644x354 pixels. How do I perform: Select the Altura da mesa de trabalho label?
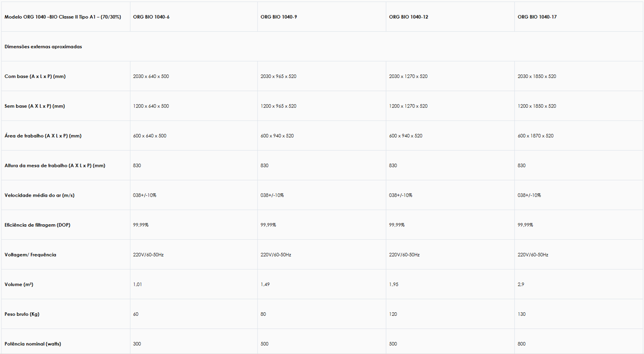[x=55, y=165]
